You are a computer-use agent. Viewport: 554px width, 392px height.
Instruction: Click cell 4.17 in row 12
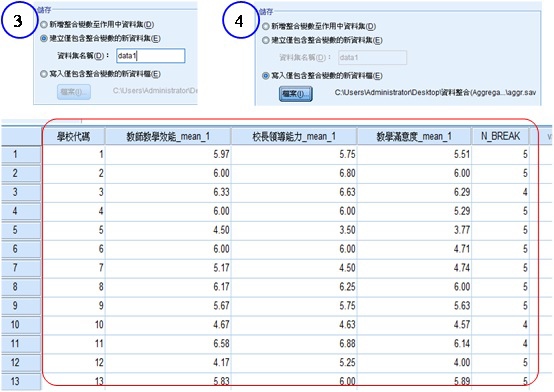pyautogui.click(x=168, y=362)
